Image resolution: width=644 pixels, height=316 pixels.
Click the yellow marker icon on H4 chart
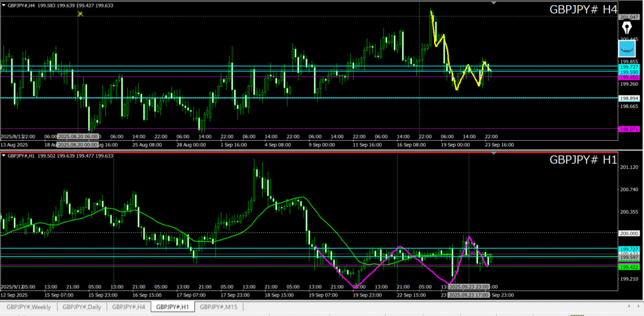pyautogui.click(x=80, y=14)
